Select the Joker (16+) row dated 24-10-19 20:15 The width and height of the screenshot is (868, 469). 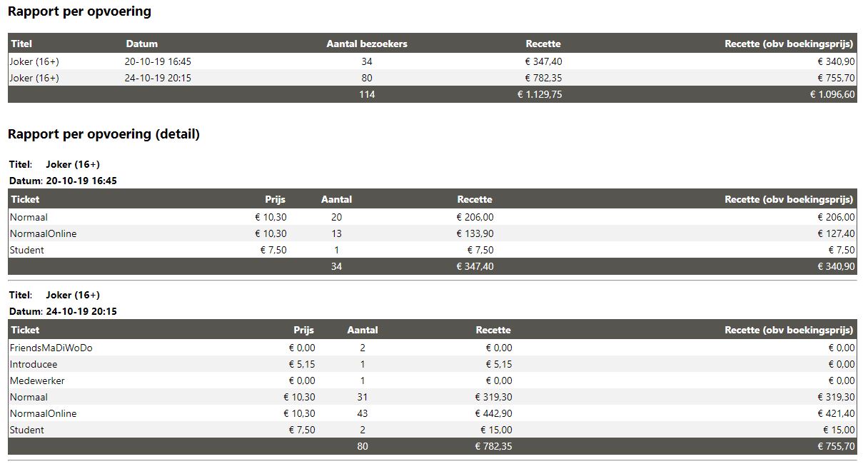(x=433, y=78)
